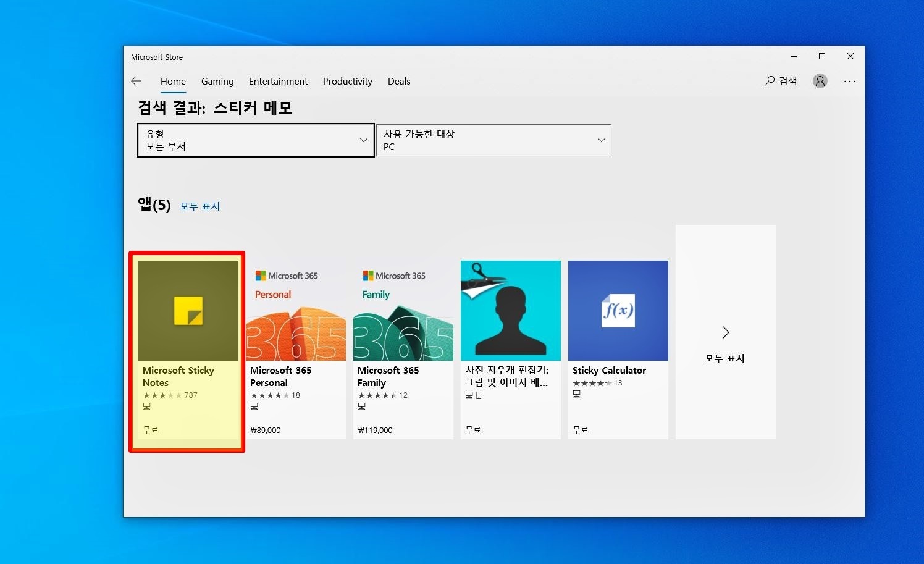
Task: Click the mobile device icon under photo eraser app
Action: tap(479, 395)
